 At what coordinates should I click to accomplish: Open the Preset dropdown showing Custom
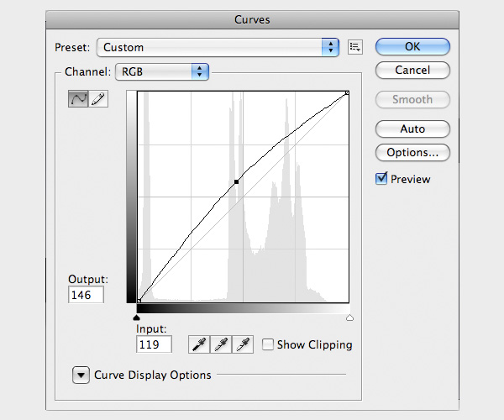tap(218, 48)
